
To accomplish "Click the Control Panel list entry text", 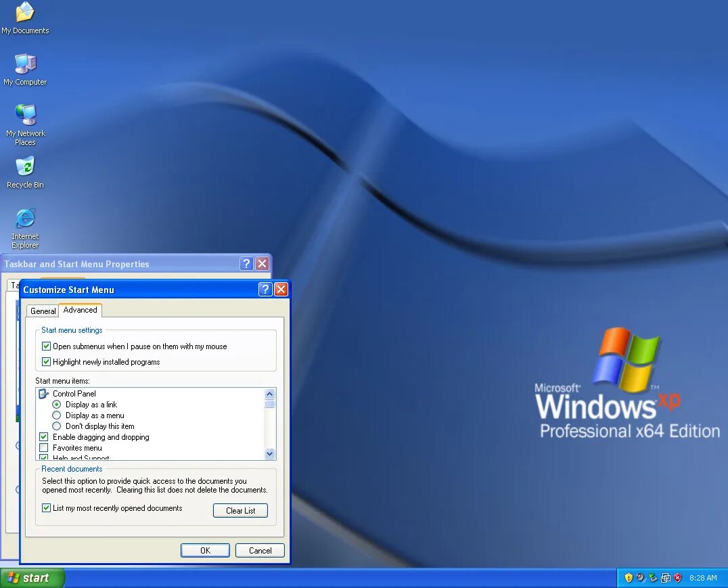I will [74, 393].
